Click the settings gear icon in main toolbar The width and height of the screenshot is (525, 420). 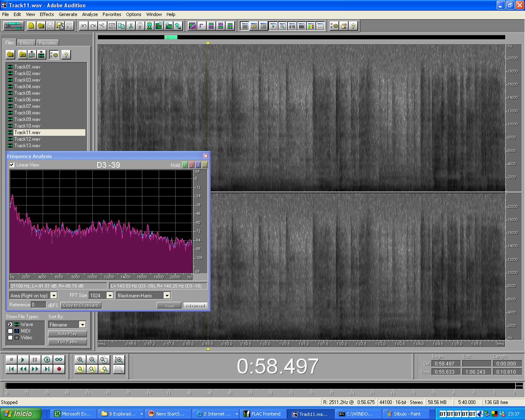pyautogui.click(x=334, y=26)
